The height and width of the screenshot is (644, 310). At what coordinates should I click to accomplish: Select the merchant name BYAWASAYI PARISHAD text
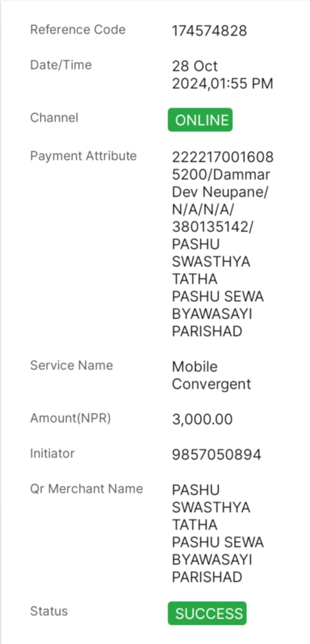point(212,569)
